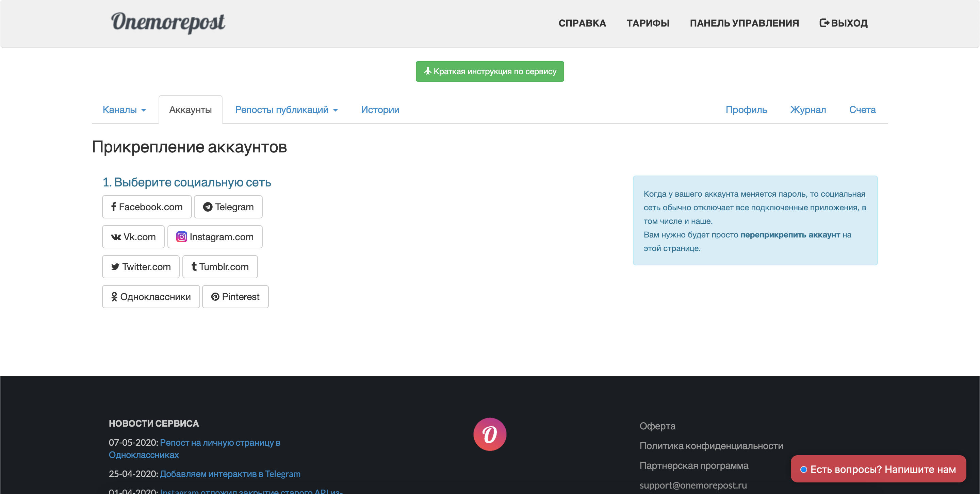Open the Оферта footer link
Image resolution: width=980 pixels, height=494 pixels.
[657, 426]
